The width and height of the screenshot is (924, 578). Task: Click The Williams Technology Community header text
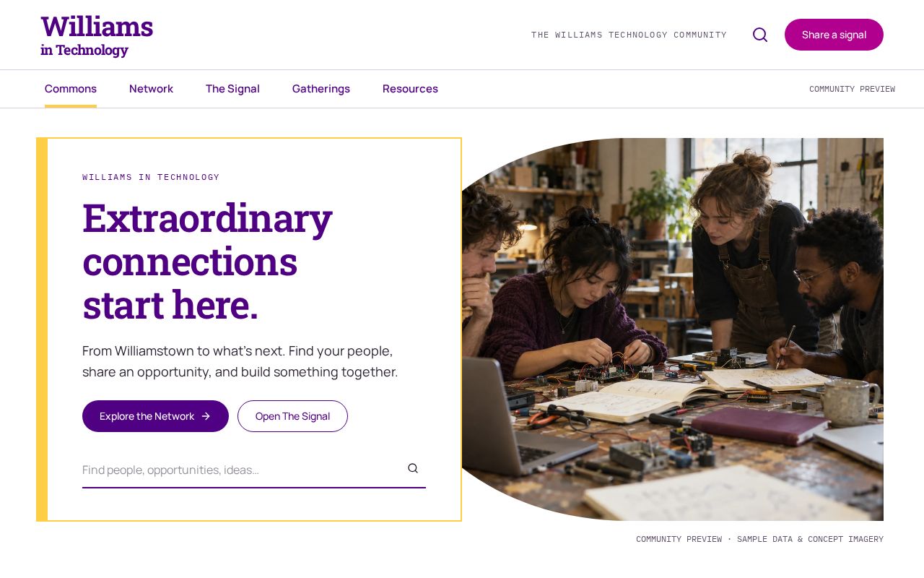[x=629, y=35]
